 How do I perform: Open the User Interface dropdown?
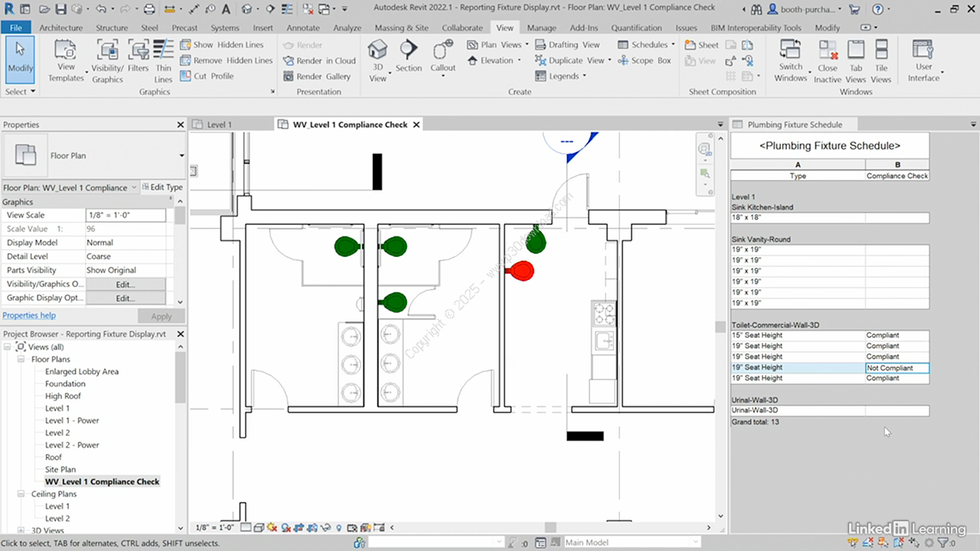923,61
